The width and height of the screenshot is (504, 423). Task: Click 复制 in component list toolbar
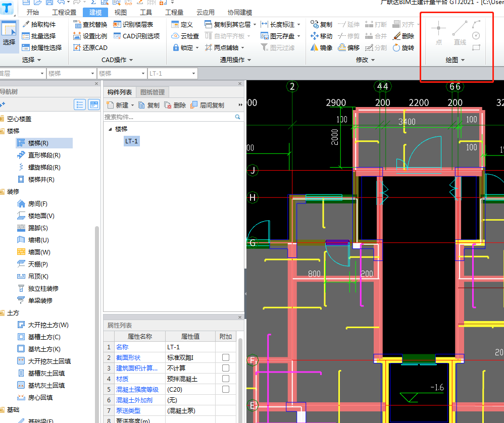tap(149, 105)
